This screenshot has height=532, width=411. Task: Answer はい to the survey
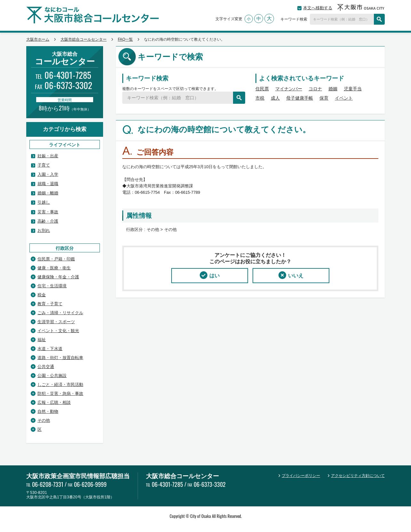coord(210,275)
